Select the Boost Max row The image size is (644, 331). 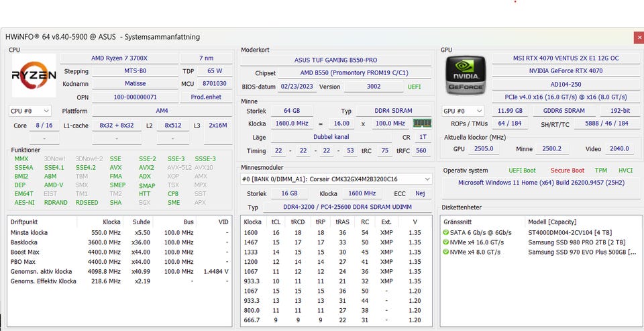(119, 252)
